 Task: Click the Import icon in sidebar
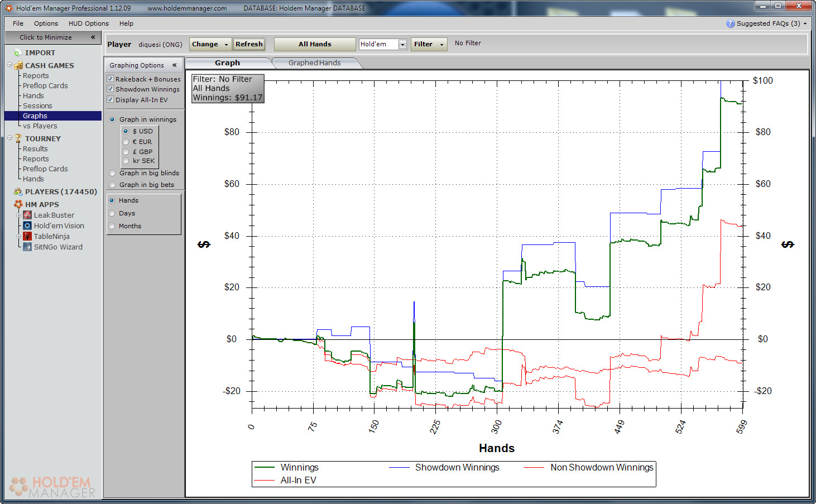pyautogui.click(x=18, y=52)
